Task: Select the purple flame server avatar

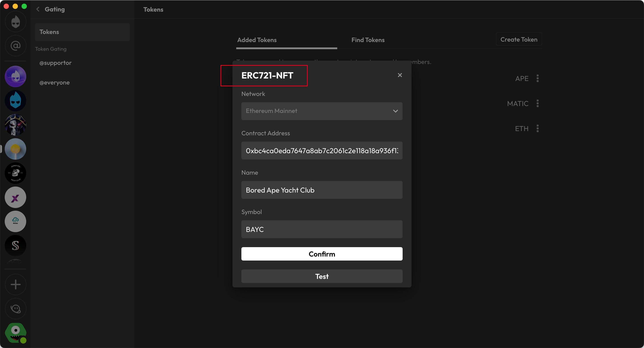Action: (x=15, y=76)
